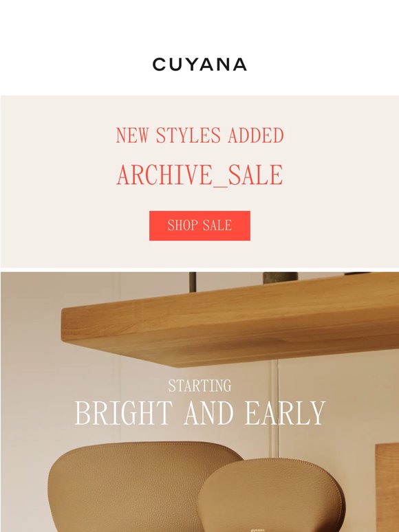Click the BRIGHT AND EARLY headline
The width and height of the screenshot is (399, 532).
[x=199, y=413]
